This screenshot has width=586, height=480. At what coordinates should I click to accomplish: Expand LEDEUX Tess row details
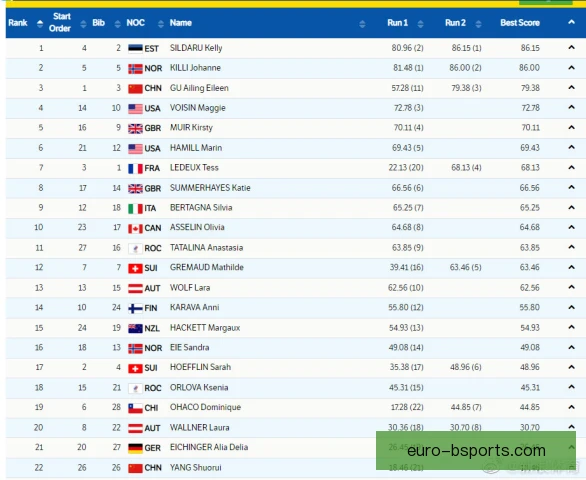(571, 167)
